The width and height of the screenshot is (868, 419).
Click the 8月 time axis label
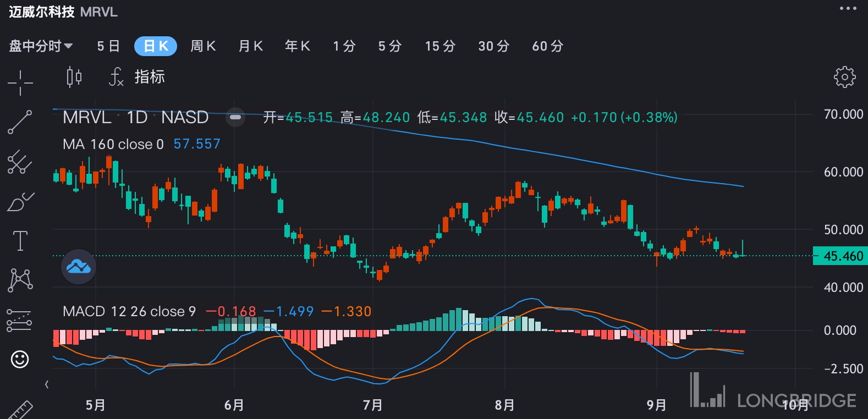pyautogui.click(x=505, y=405)
